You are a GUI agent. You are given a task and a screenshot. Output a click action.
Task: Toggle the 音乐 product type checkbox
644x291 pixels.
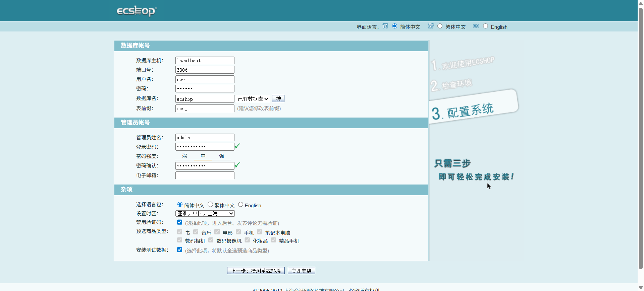196,232
